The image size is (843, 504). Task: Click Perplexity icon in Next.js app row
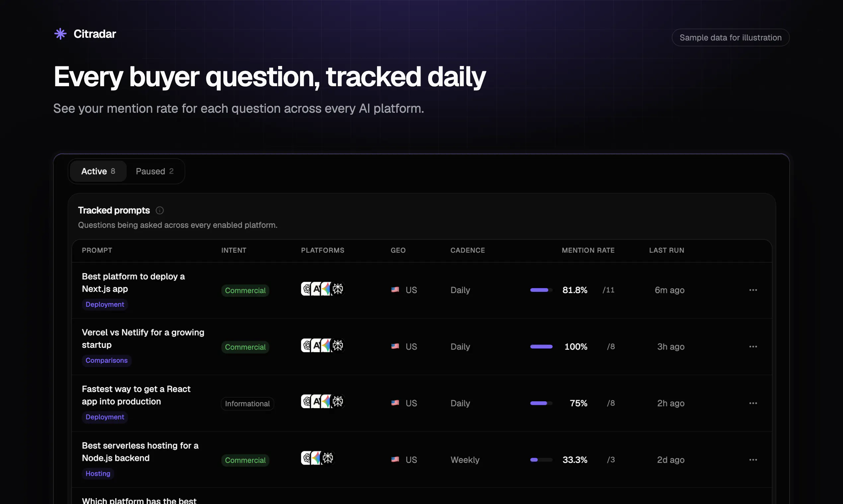(x=338, y=289)
